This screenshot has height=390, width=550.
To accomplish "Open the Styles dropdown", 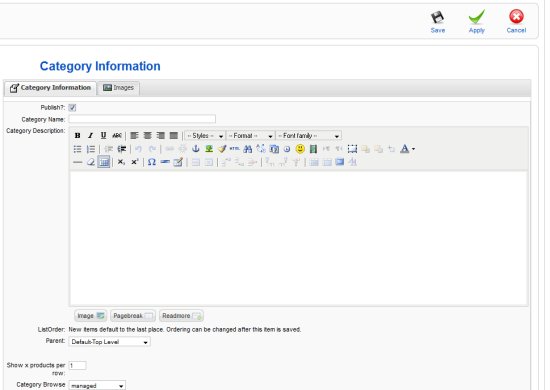I will [x=205, y=136].
